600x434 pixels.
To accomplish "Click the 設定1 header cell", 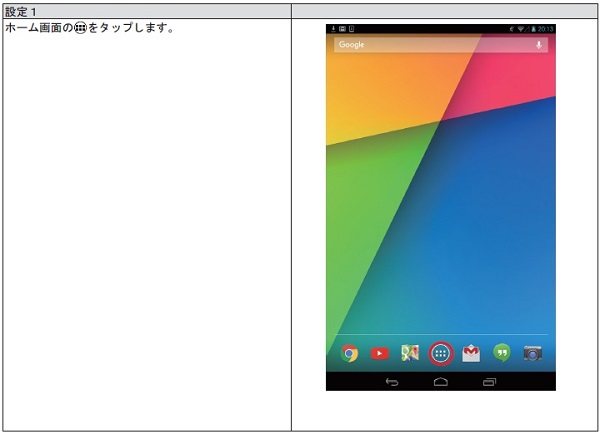I will (146, 10).
